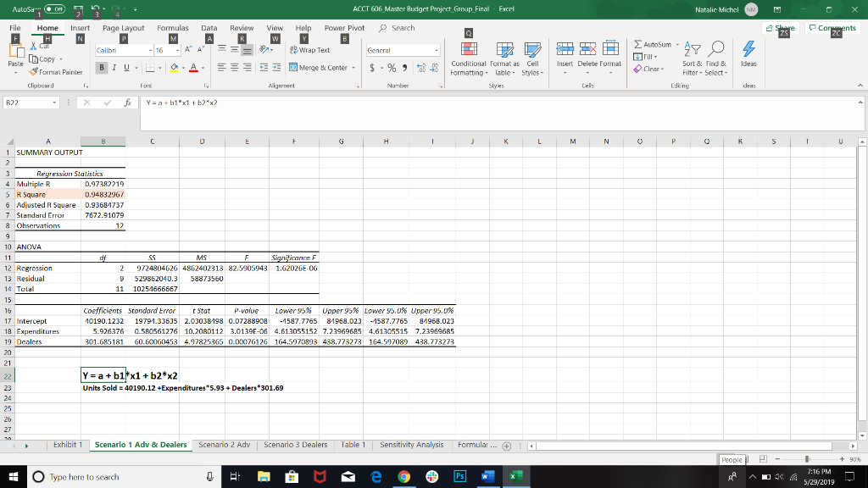Viewport: 868px width, 488px height.
Task: Click the Insert cells icon
Action: (x=565, y=48)
